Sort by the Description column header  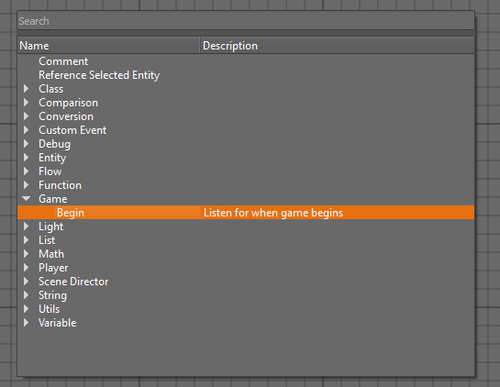tap(337, 46)
